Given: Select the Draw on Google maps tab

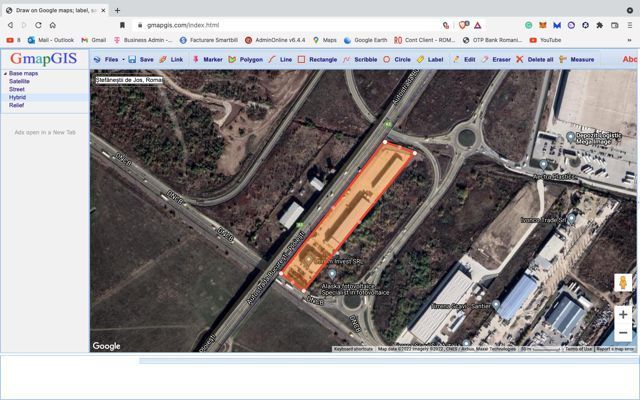Looking at the screenshot, I should click(56, 11).
